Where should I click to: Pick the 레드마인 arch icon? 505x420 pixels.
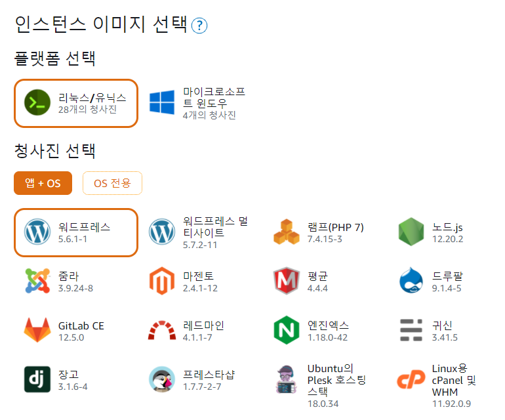[x=162, y=330]
